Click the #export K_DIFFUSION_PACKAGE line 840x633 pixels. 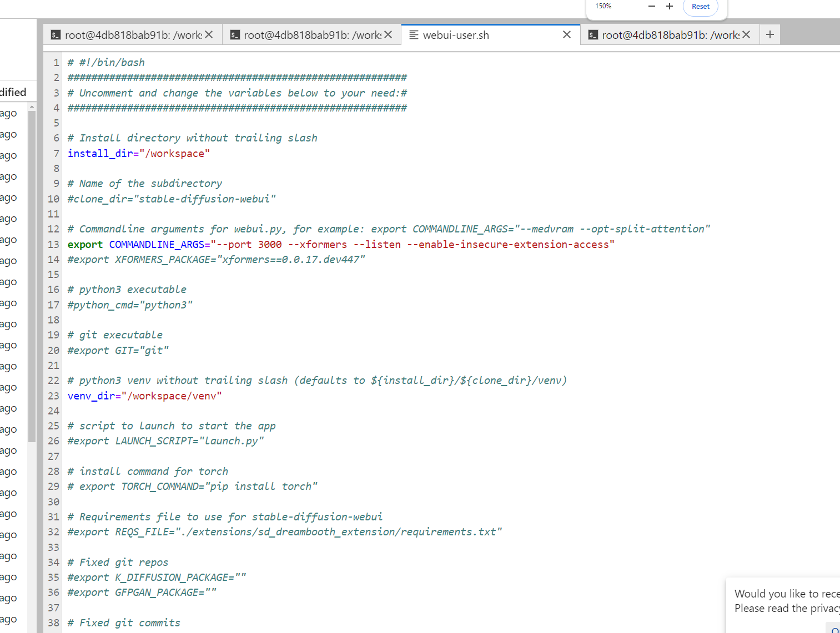click(x=157, y=577)
